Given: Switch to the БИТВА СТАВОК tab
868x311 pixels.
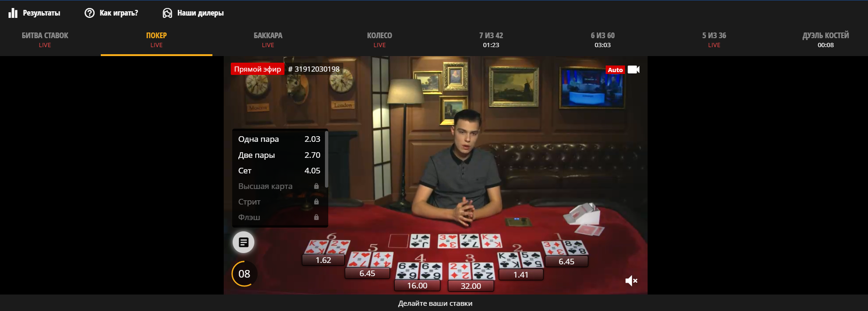Looking at the screenshot, I should (x=45, y=40).
